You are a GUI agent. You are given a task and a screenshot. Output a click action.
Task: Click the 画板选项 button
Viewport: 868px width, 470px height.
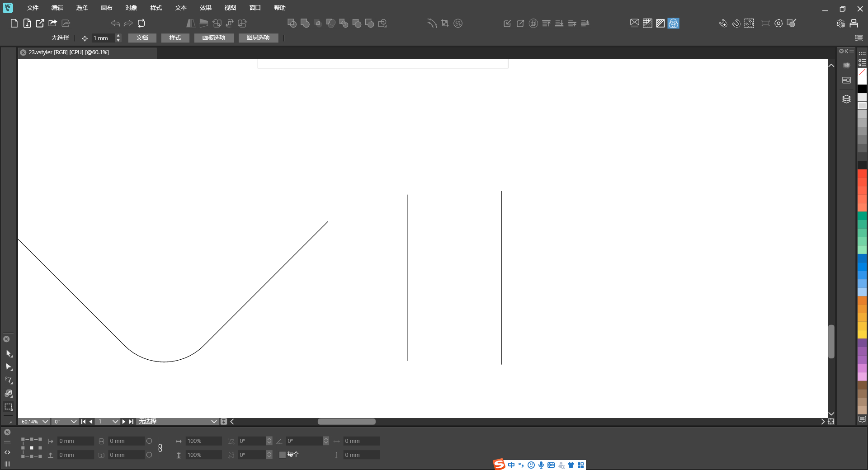tap(214, 38)
